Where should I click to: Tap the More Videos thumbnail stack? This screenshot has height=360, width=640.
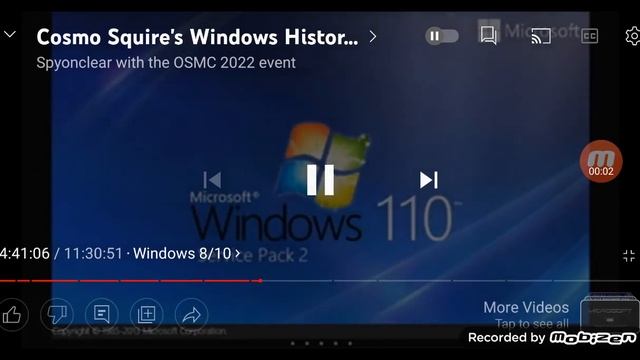pyautogui.click(x=609, y=312)
